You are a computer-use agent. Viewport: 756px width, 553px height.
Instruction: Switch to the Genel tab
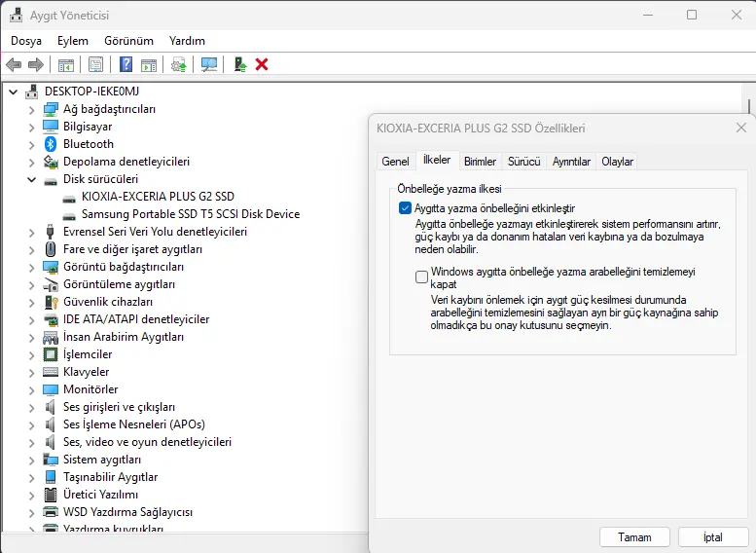395,162
